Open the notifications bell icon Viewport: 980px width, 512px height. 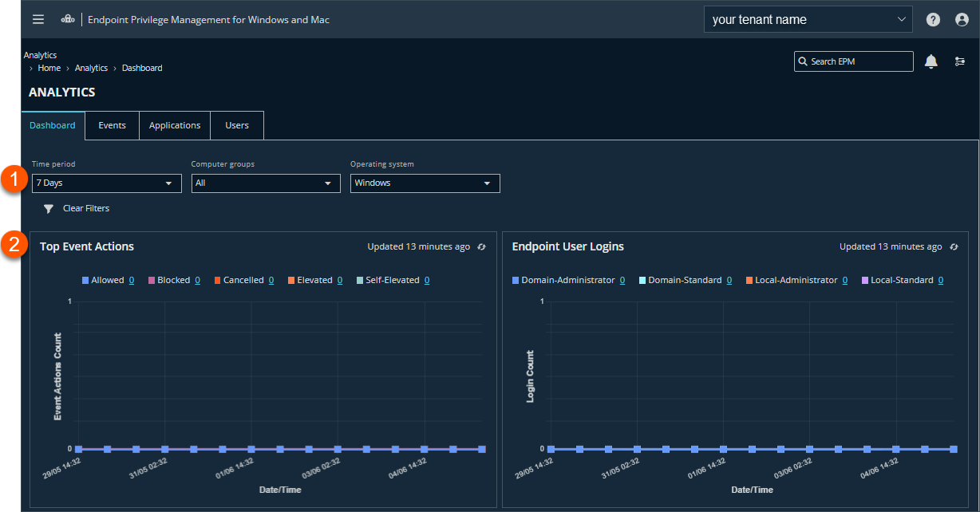931,61
